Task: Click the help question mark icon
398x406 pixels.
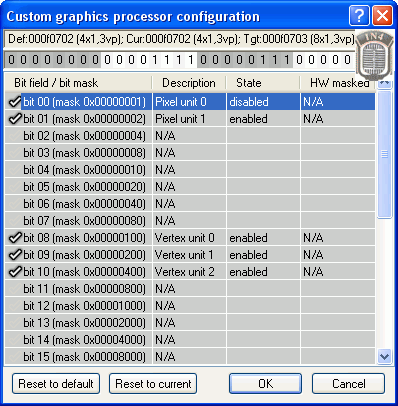Action: pyautogui.click(x=359, y=16)
